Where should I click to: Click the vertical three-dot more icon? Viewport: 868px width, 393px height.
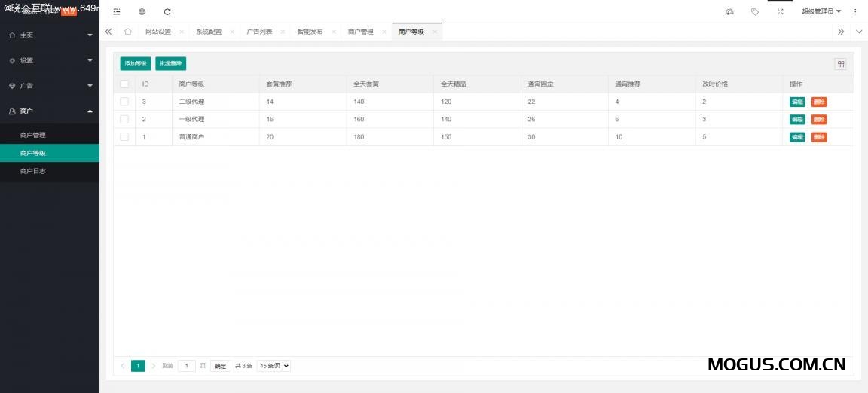[x=855, y=11]
